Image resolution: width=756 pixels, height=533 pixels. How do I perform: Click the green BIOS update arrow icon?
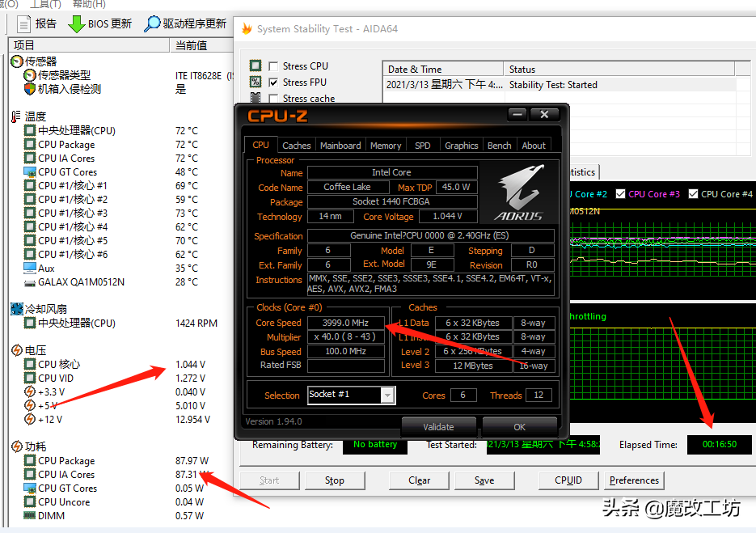(x=76, y=24)
